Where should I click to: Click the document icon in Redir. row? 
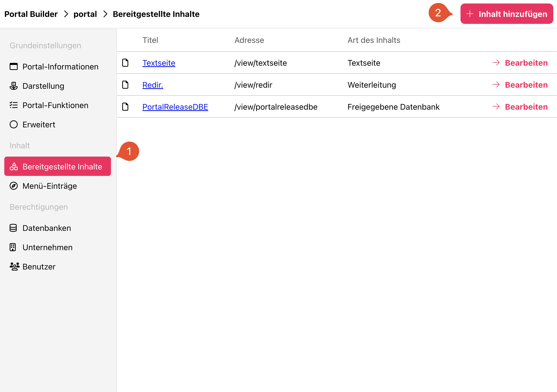[x=125, y=85]
